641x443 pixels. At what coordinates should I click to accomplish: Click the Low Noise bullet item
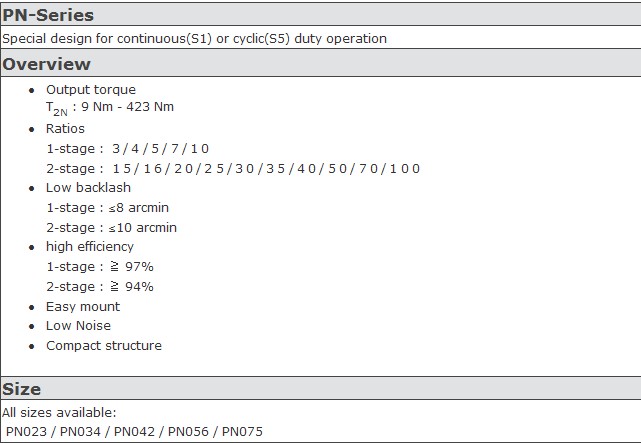(x=78, y=326)
